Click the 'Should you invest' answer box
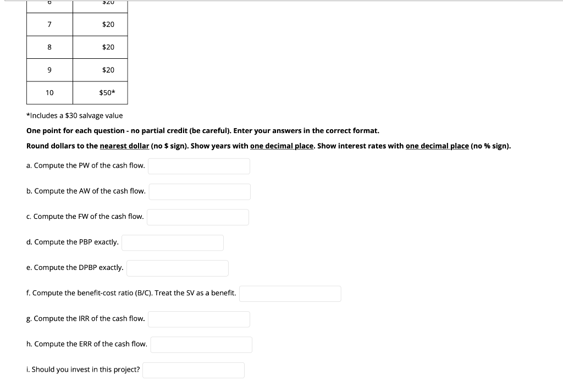 point(193,369)
